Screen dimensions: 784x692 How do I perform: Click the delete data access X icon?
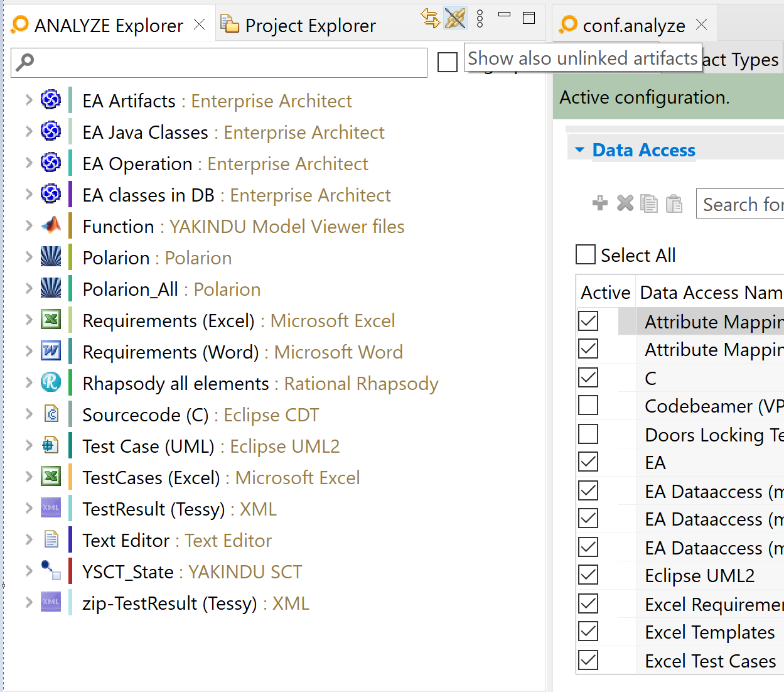click(x=625, y=203)
